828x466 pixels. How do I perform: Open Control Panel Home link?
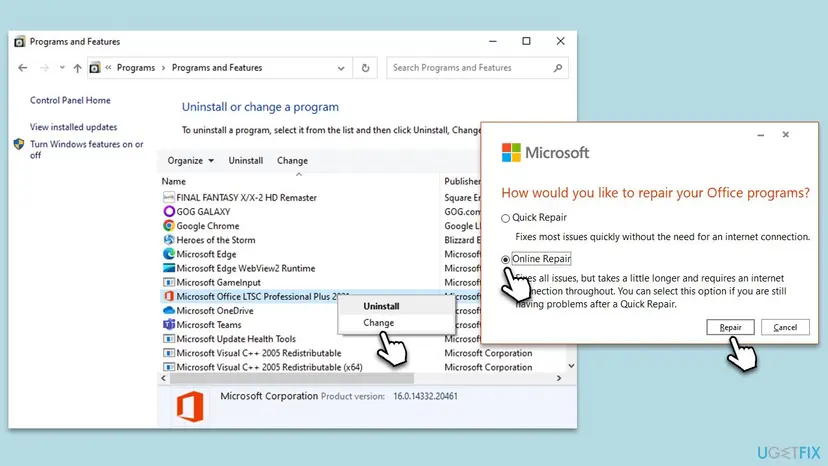click(70, 100)
